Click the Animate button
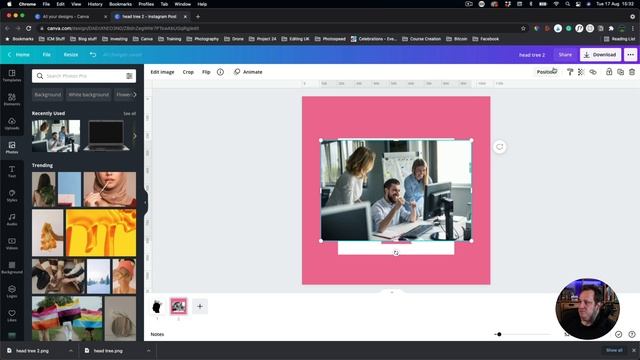The height and width of the screenshot is (360, 640). tap(248, 72)
